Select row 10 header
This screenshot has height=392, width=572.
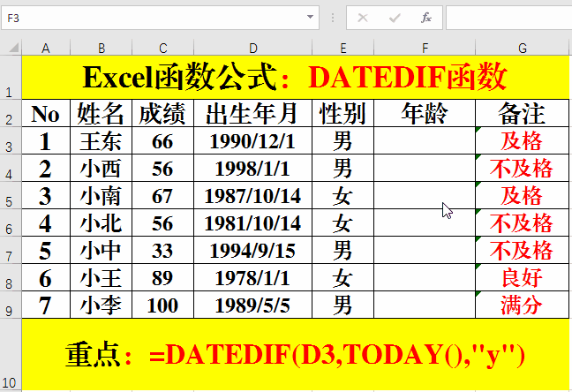click(x=11, y=354)
